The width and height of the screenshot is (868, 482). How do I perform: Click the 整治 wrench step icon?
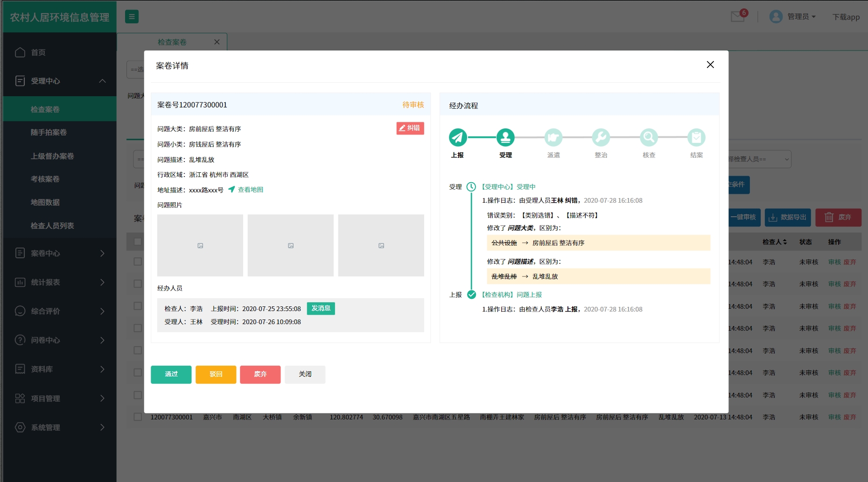(x=601, y=137)
